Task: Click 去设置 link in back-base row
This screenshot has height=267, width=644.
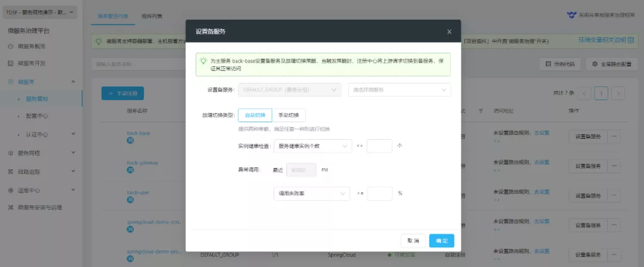Action: click(x=541, y=133)
